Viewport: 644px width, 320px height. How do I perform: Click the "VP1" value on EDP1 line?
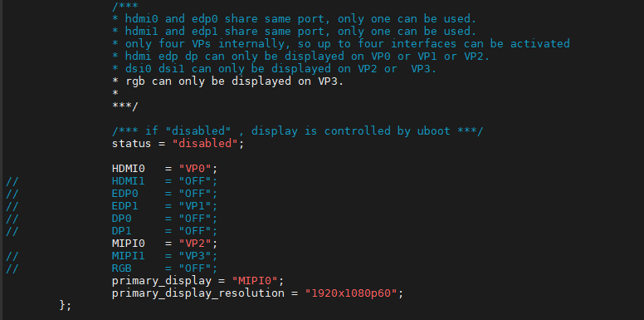point(195,206)
